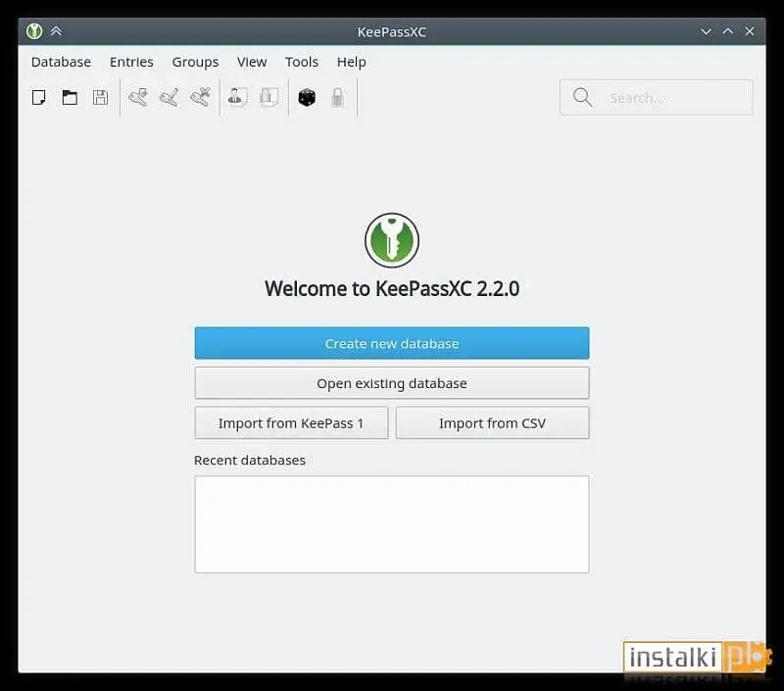The height and width of the screenshot is (691, 784).
Task: Click the Delete entry key icon
Action: point(200,97)
